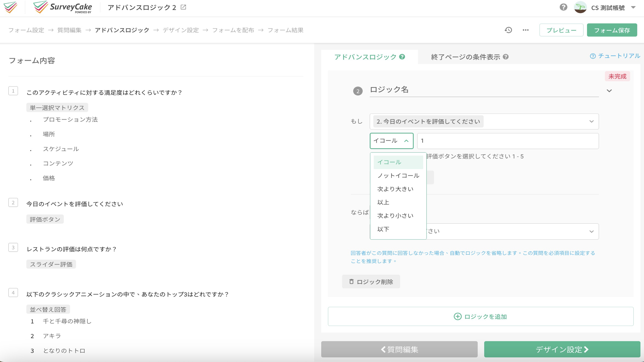Collapse logic block 2 with chevron
This screenshot has height=362, width=644.
(x=609, y=91)
